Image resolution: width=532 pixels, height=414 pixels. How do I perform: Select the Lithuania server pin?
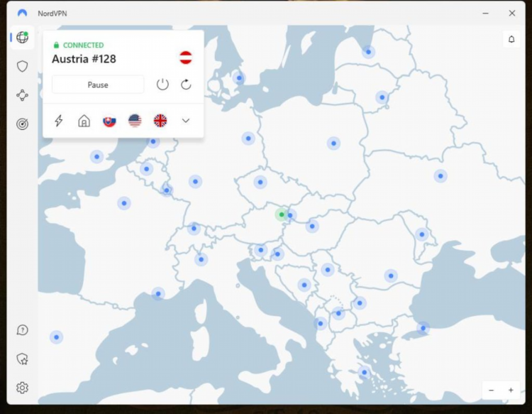point(382,97)
